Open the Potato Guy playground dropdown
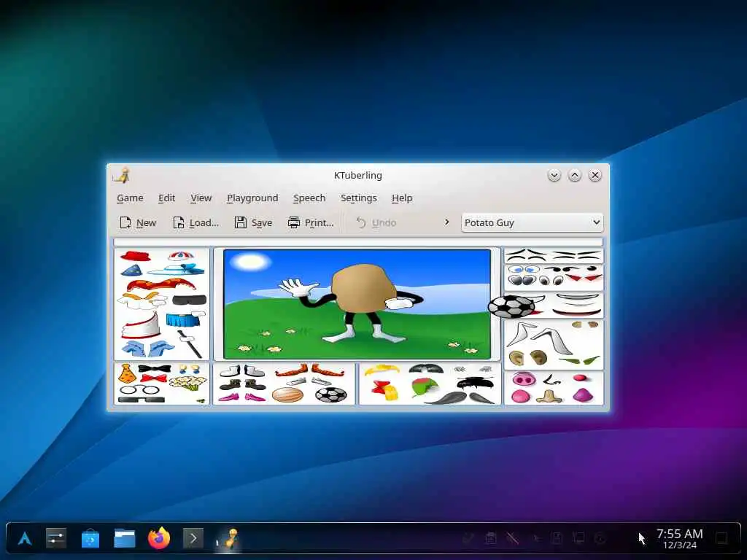 click(x=532, y=222)
